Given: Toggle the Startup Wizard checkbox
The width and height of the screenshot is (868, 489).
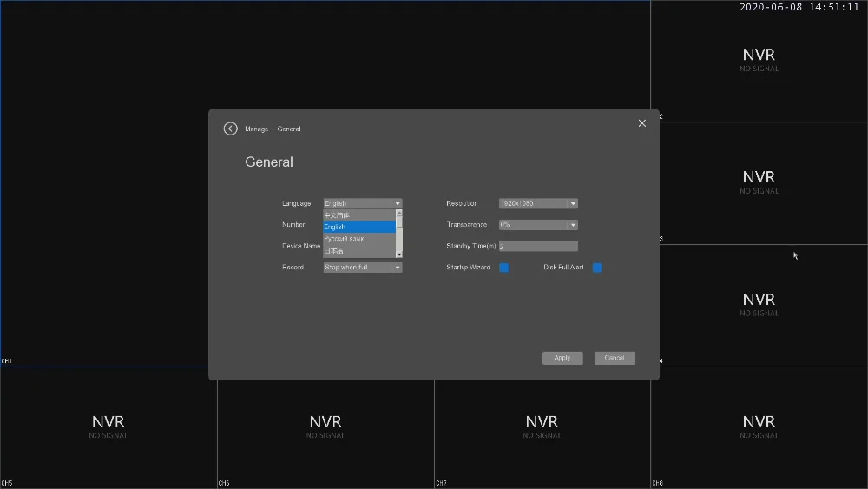Looking at the screenshot, I should coord(503,268).
